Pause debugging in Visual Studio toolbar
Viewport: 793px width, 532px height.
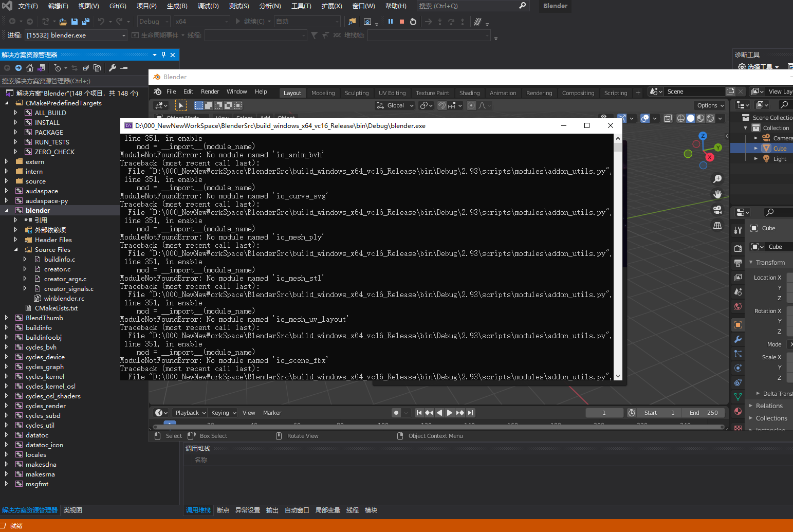(391, 22)
